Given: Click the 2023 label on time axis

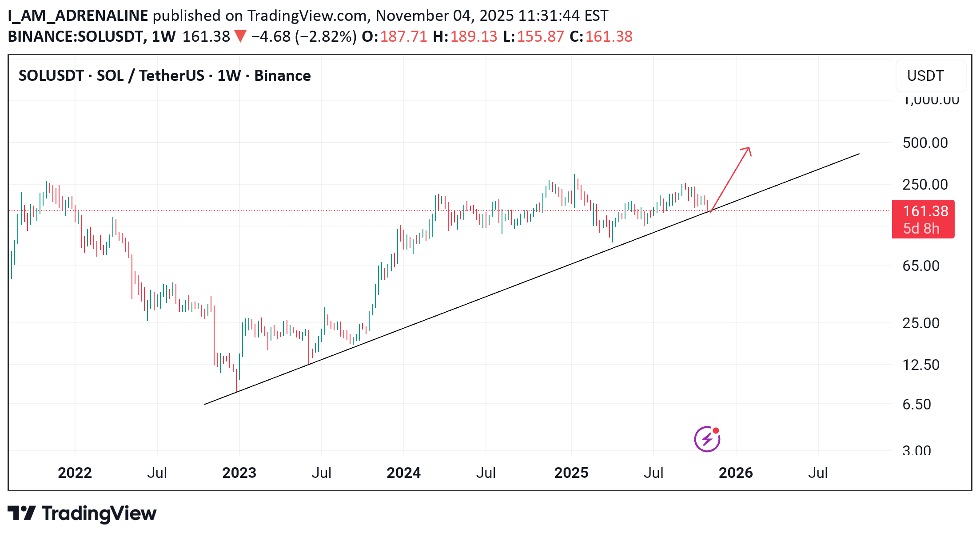Looking at the screenshot, I should tap(239, 472).
